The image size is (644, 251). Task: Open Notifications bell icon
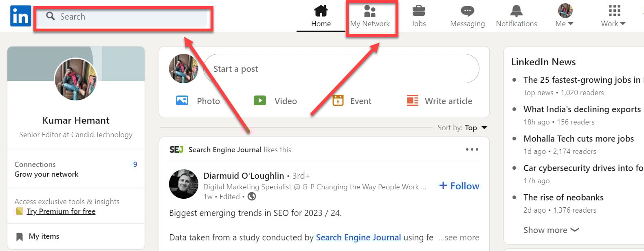(516, 11)
